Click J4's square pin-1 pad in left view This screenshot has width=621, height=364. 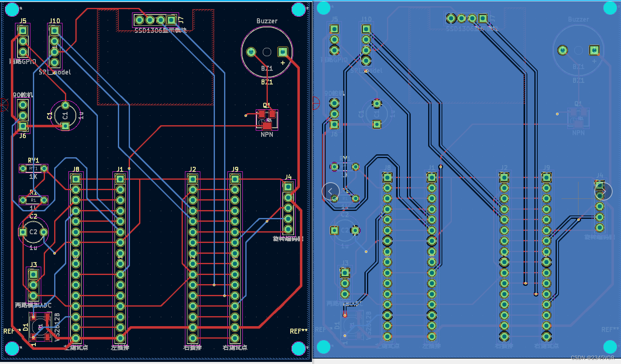click(x=288, y=187)
